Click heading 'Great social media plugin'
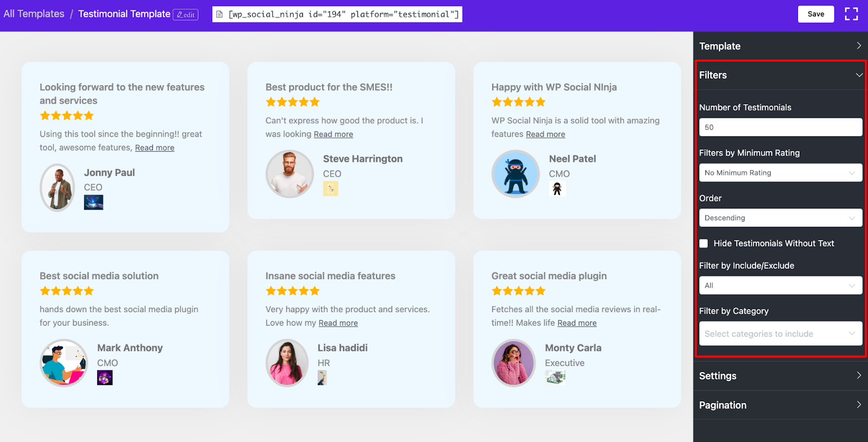This screenshot has height=442, width=868. tap(549, 276)
